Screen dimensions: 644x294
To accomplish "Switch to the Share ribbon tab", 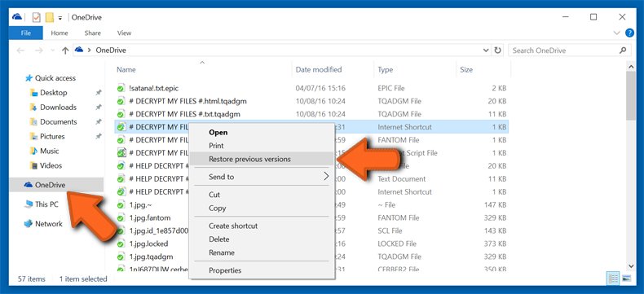I will pos(93,33).
